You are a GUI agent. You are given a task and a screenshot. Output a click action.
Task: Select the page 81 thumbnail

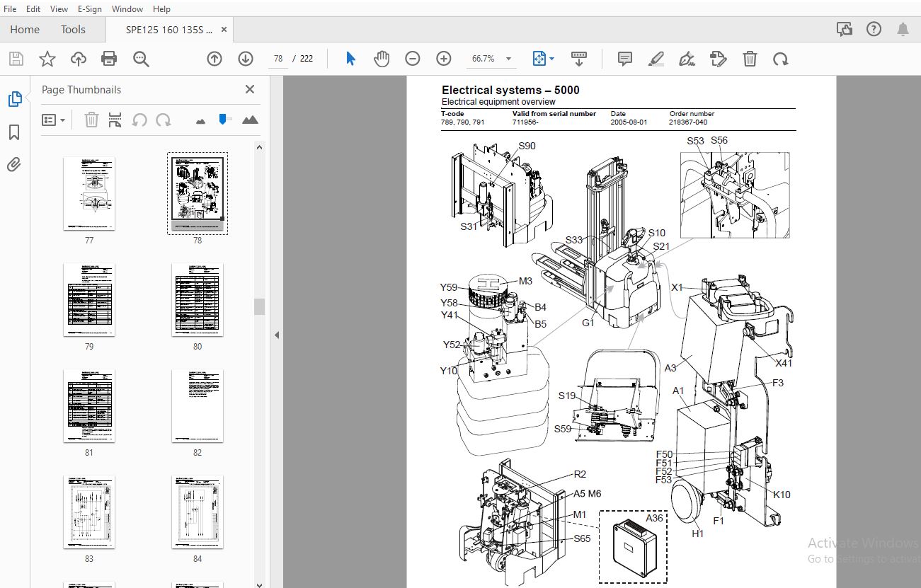pos(89,405)
